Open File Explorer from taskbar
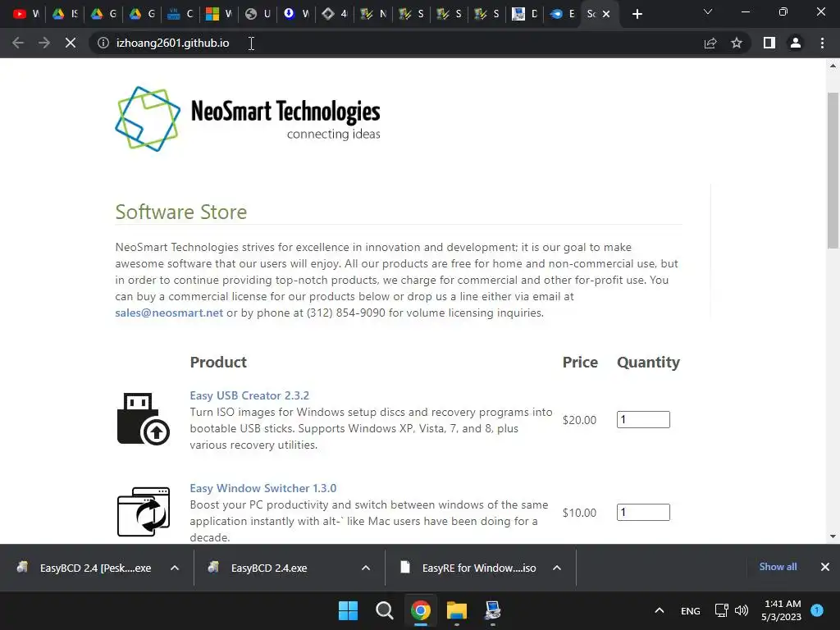This screenshot has width=840, height=630. pos(457,610)
